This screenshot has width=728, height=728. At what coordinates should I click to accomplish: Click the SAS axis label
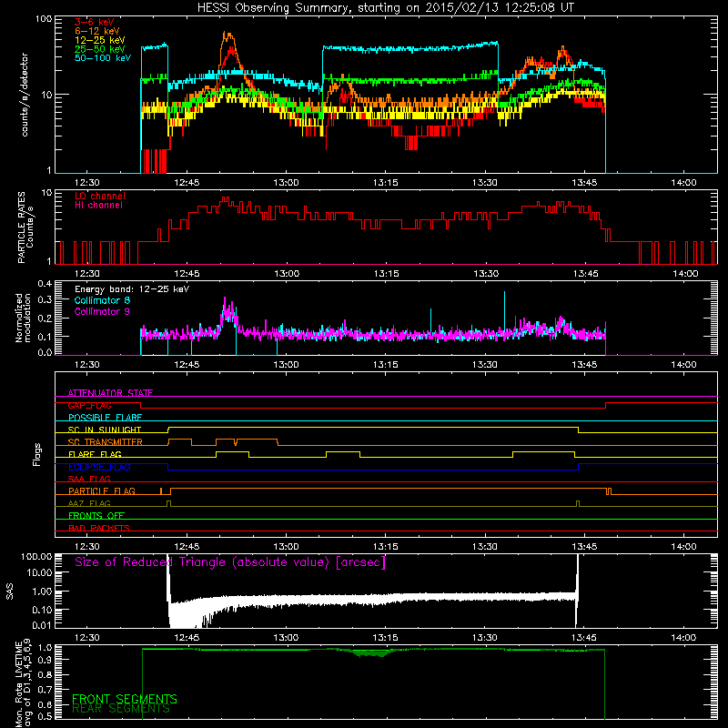(x=10, y=591)
